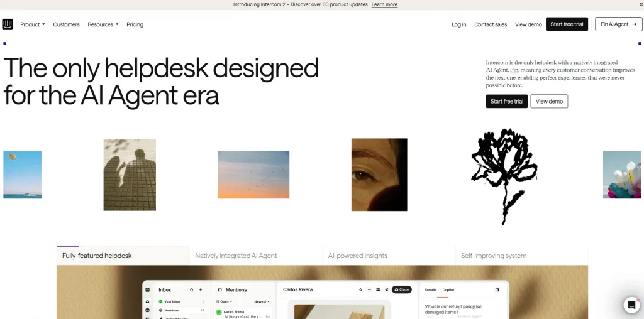This screenshot has height=319, width=644.
Task: Open Carlos Rivera refund message preview
Action: (243, 314)
